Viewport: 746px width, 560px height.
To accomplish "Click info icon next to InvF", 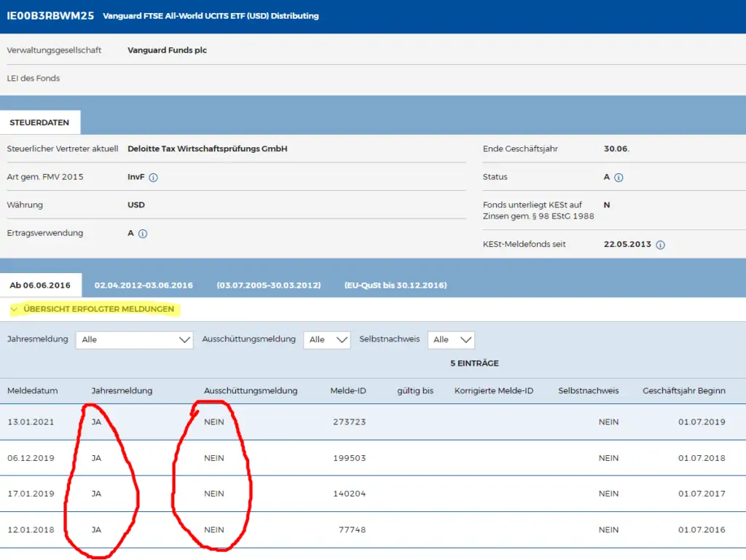I will coord(153,177).
